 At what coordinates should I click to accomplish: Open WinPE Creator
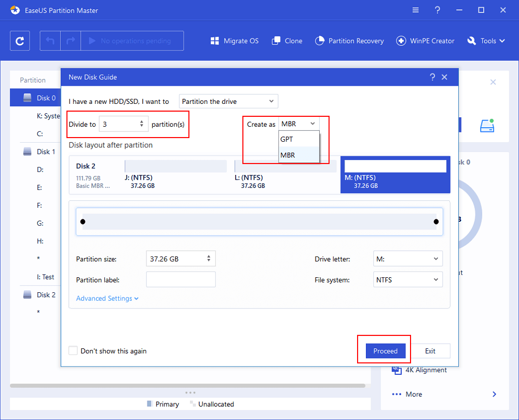pyautogui.click(x=425, y=41)
